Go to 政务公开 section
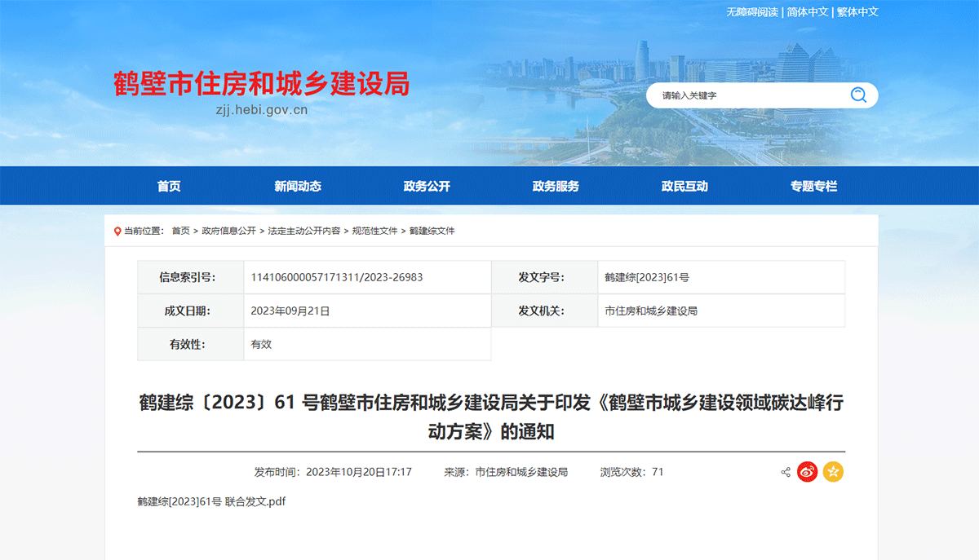The image size is (979, 560). coord(427,186)
